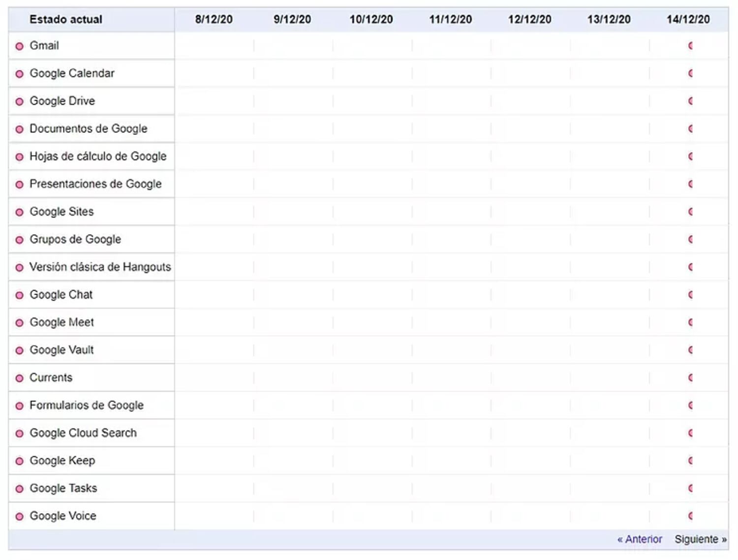Click the Google Keep status icon

[20, 461]
